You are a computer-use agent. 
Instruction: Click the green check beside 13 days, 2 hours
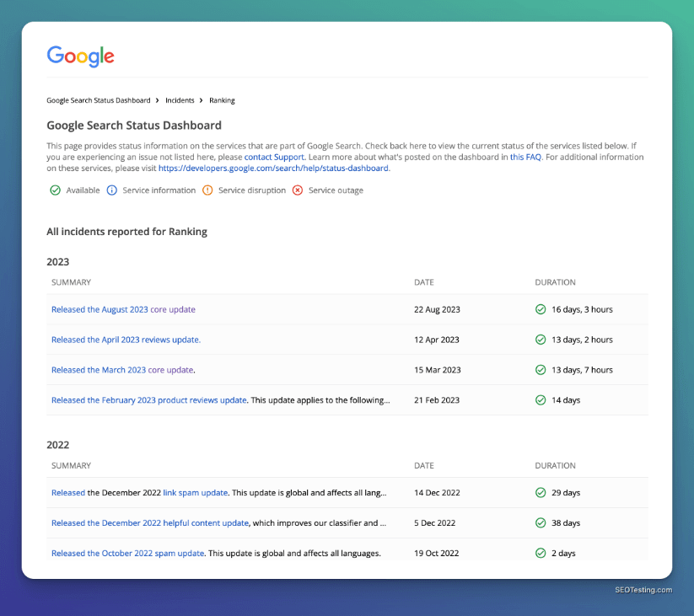point(541,340)
